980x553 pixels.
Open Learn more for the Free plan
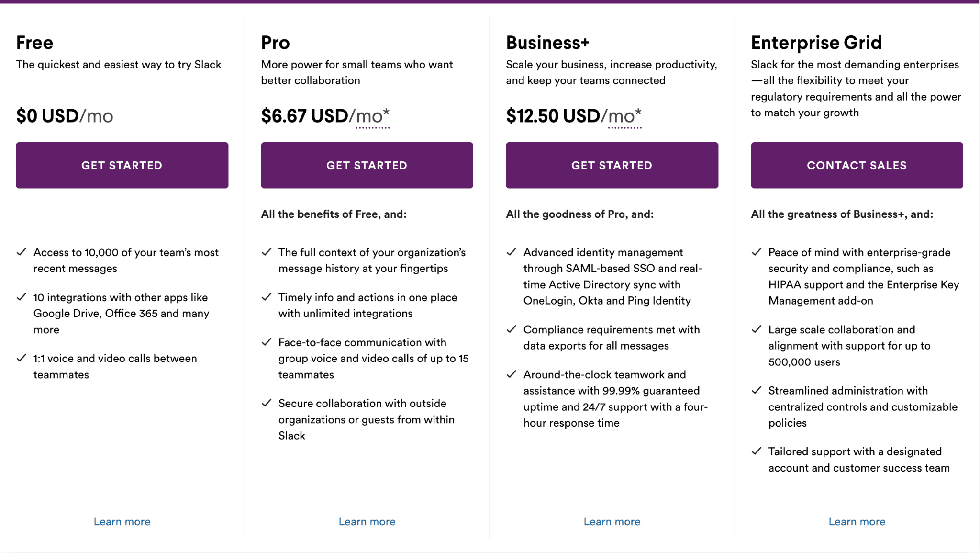coord(122,521)
